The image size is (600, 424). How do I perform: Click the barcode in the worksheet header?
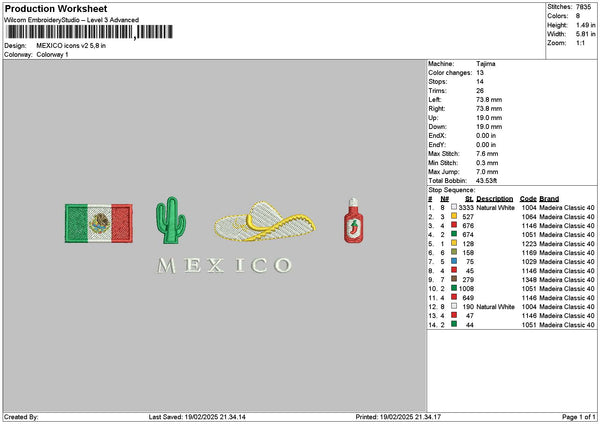point(90,32)
